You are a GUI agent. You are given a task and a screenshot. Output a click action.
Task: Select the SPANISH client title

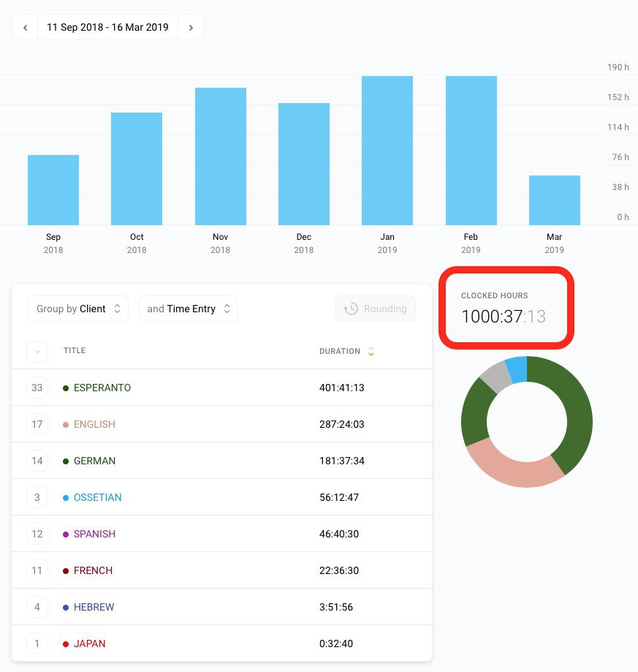[x=94, y=534]
